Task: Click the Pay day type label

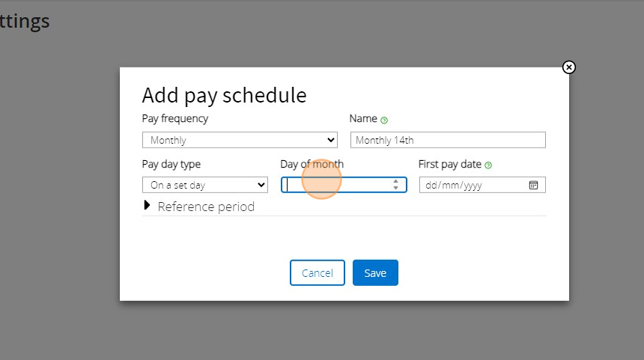Action: click(x=171, y=164)
